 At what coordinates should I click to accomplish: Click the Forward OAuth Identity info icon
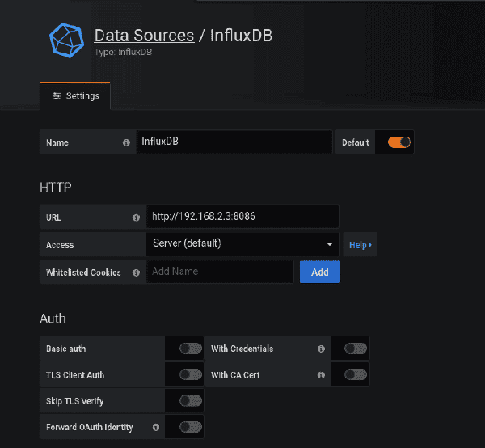(156, 427)
